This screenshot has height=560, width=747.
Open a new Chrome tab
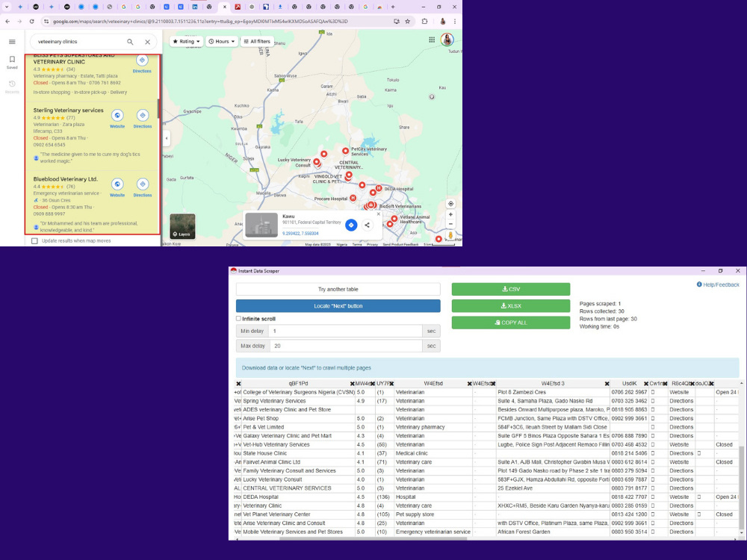pyautogui.click(x=393, y=7)
